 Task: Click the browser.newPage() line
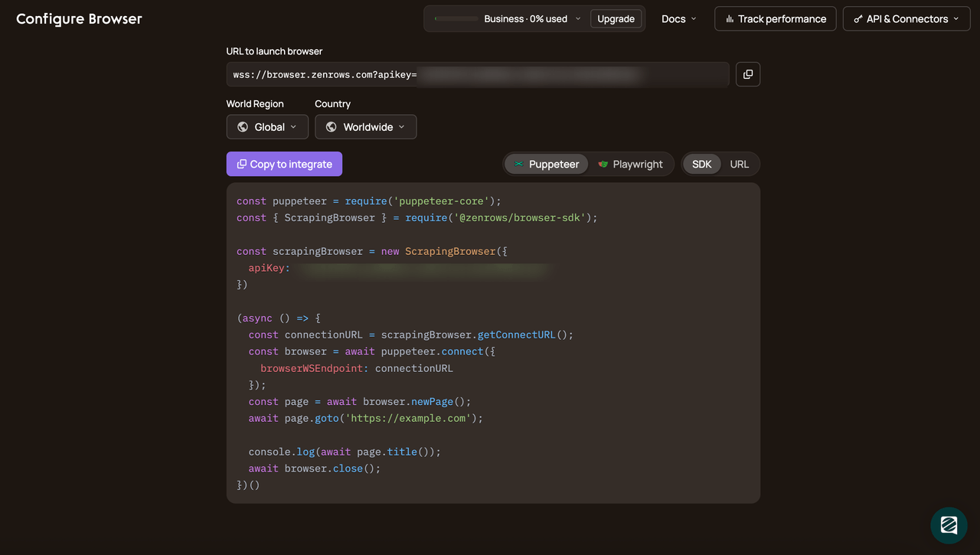(360, 402)
